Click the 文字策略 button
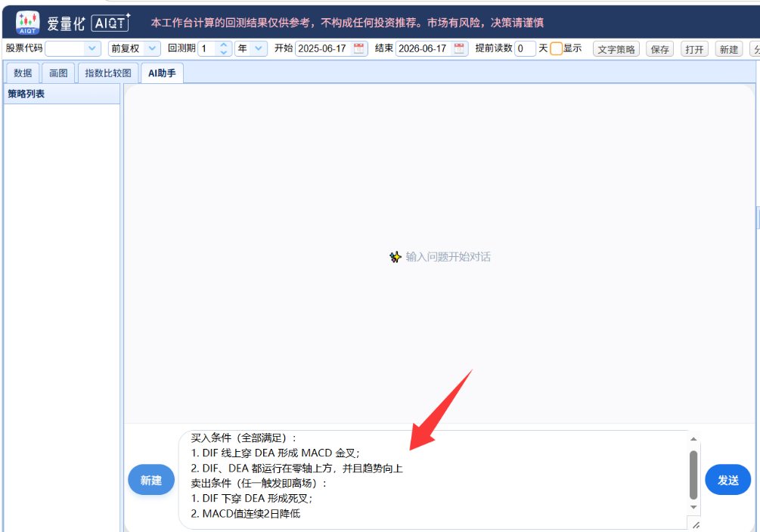The width and height of the screenshot is (760, 532). pos(616,49)
